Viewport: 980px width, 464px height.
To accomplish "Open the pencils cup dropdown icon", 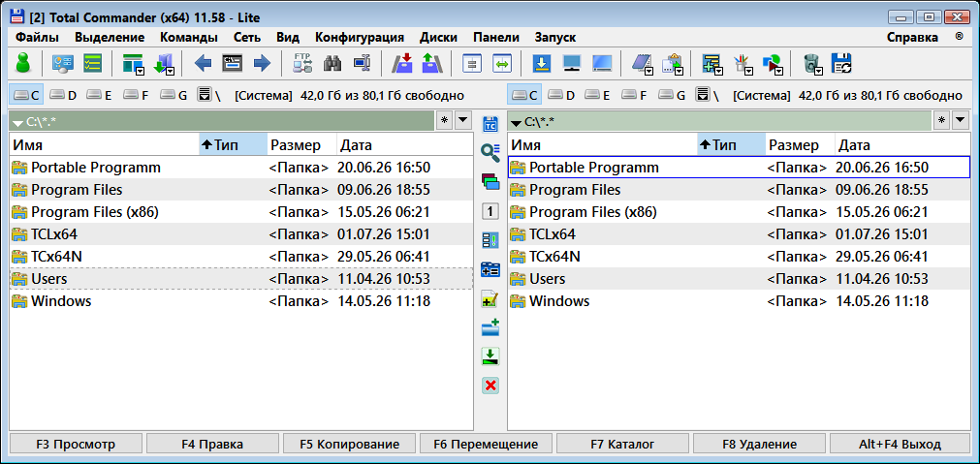I will (743, 64).
